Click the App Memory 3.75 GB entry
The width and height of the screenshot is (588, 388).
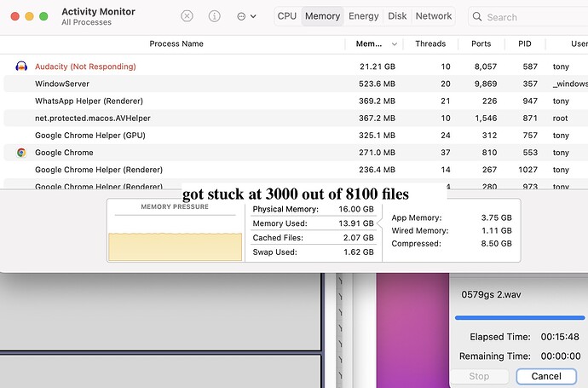[452, 217]
